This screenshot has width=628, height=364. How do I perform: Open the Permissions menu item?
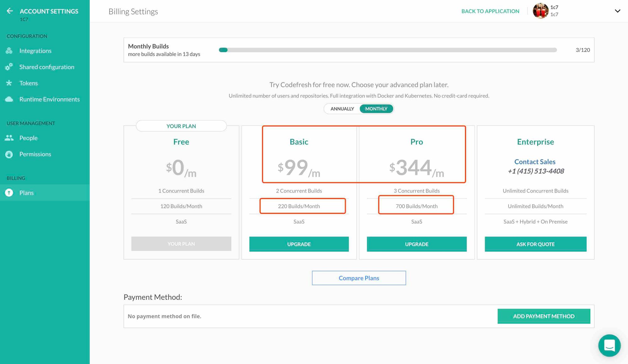pyautogui.click(x=35, y=154)
